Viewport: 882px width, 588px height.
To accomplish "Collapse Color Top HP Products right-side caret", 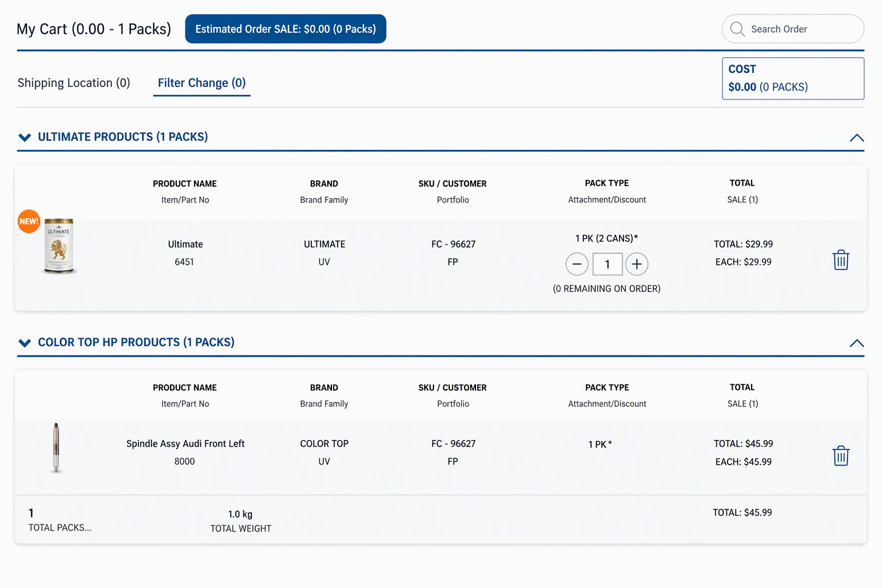I will pos(857,343).
